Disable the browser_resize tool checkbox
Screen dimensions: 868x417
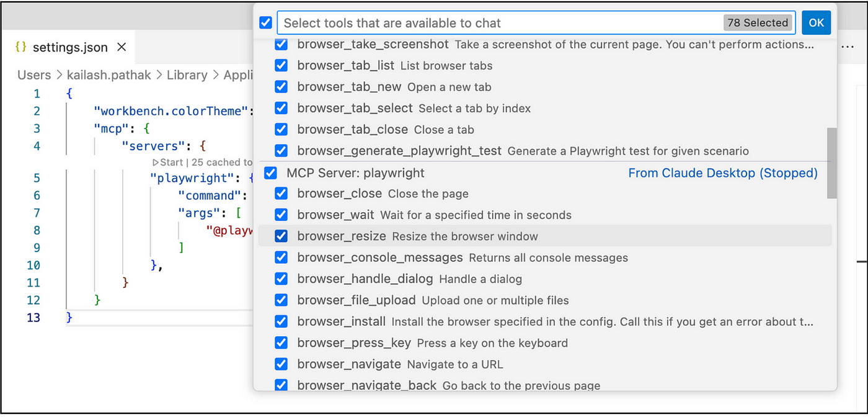[281, 236]
